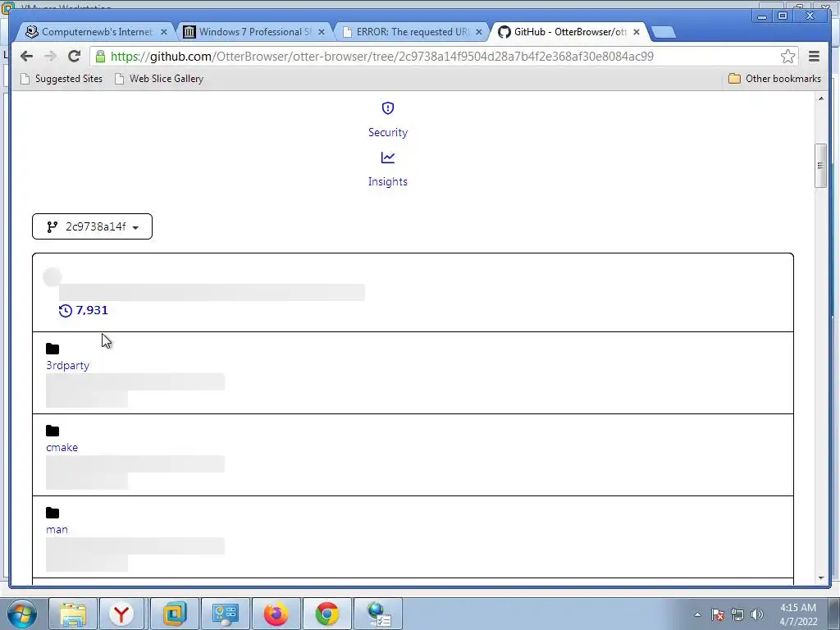Open a new browser tab
Viewport: 840px width, 630px height.
tap(664, 33)
